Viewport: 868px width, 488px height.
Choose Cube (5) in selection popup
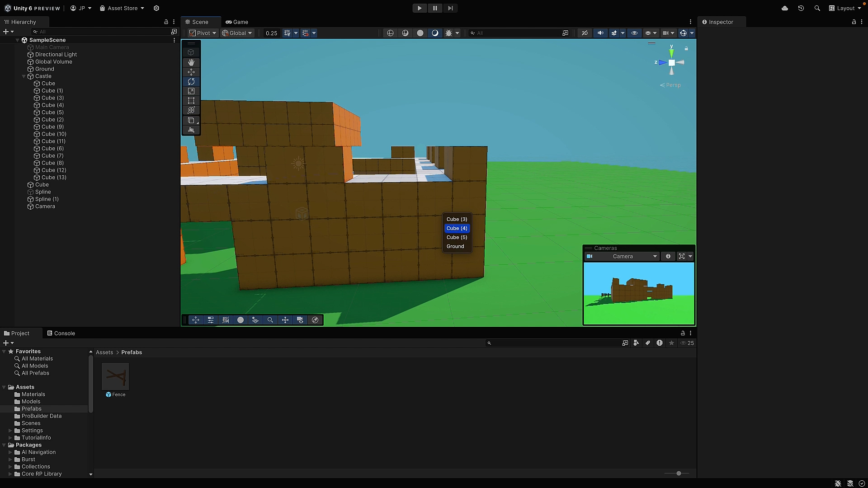[x=457, y=237]
